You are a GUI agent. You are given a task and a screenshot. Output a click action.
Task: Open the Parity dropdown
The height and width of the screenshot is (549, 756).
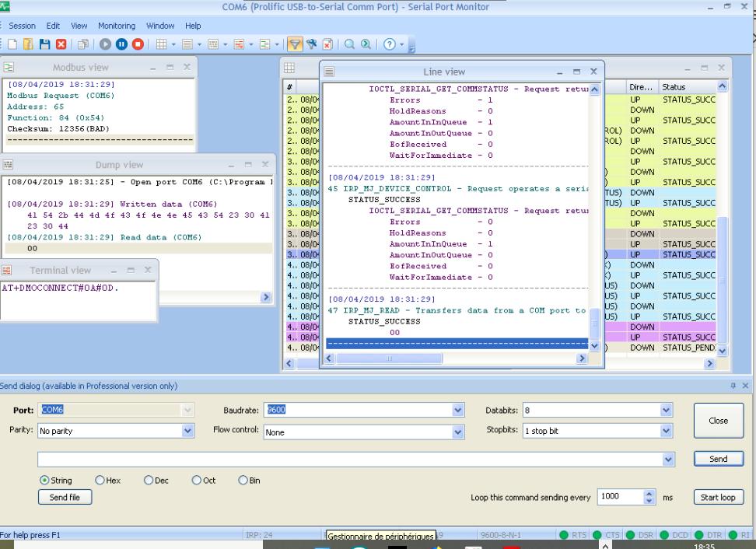(x=187, y=431)
